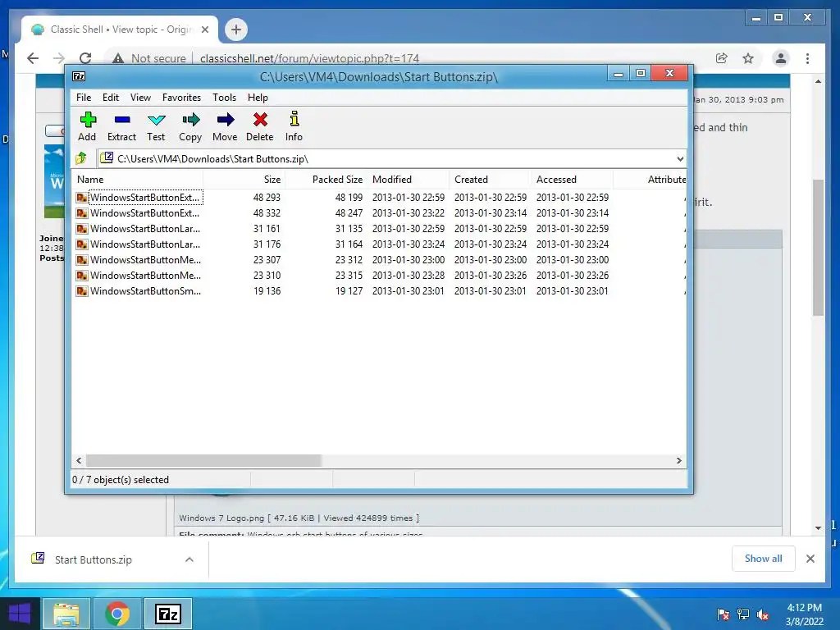840x630 pixels.
Task: Click the horizontal scrollbar thumb in 7-Zip
Action: point(203,461)
